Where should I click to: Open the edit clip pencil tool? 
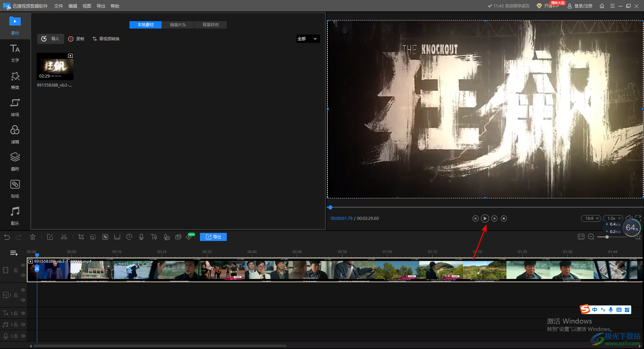click(x=50, y=237)
